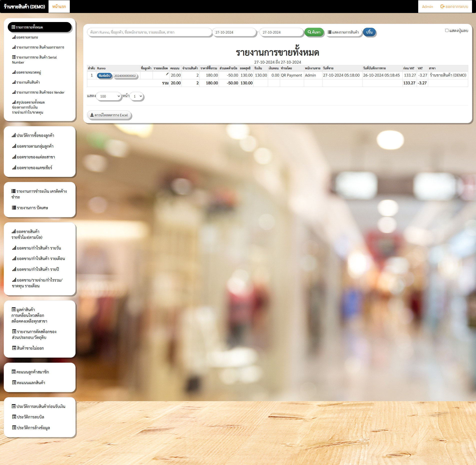
Task: Click the blue ปริ้น button
Action: click(x=369, y=32)
